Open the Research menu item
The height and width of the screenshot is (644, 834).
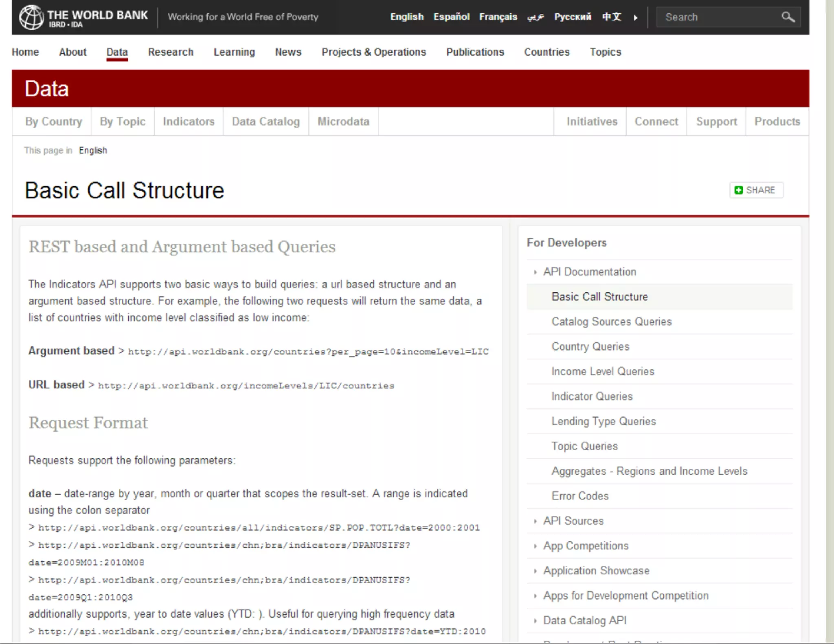171,52
